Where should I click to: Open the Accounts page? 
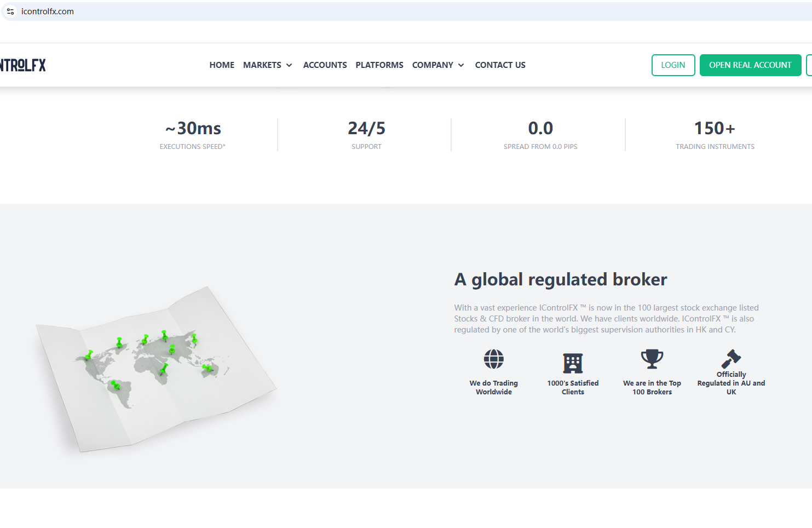pos(325,65)
